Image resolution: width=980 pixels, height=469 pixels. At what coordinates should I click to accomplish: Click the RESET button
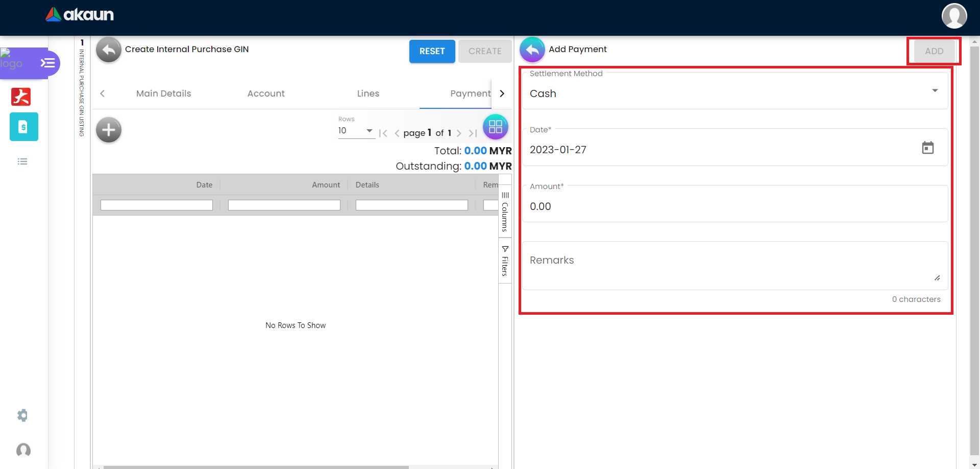(432, 51)
